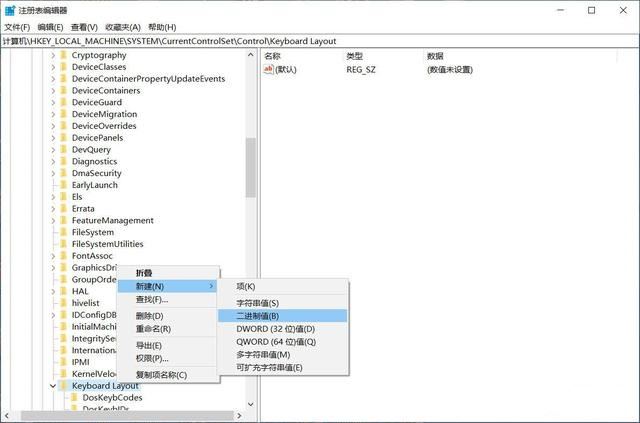
Task: Click the registry path address bar
Action: click(320, 41)
